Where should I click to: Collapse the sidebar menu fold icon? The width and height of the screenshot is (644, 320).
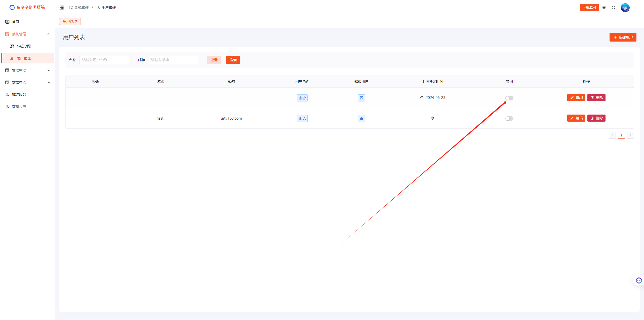pos(62,8)
